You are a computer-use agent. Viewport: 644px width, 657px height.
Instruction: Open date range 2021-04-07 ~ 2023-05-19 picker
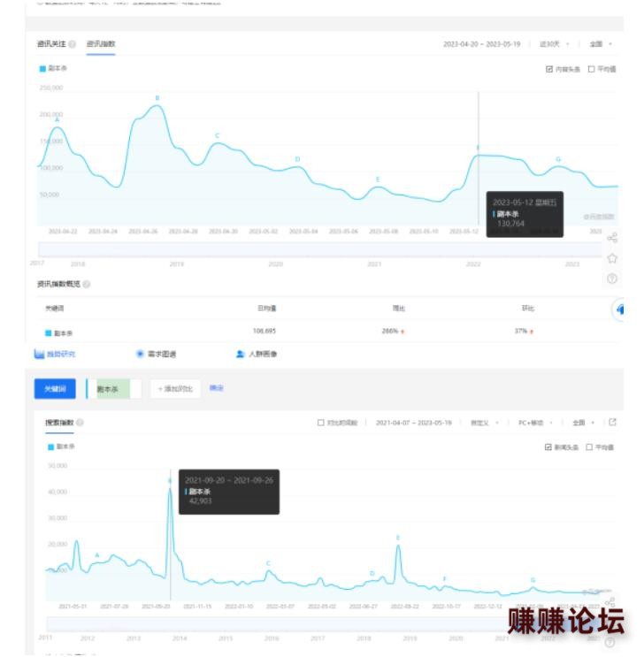click(x=414, y=423)
